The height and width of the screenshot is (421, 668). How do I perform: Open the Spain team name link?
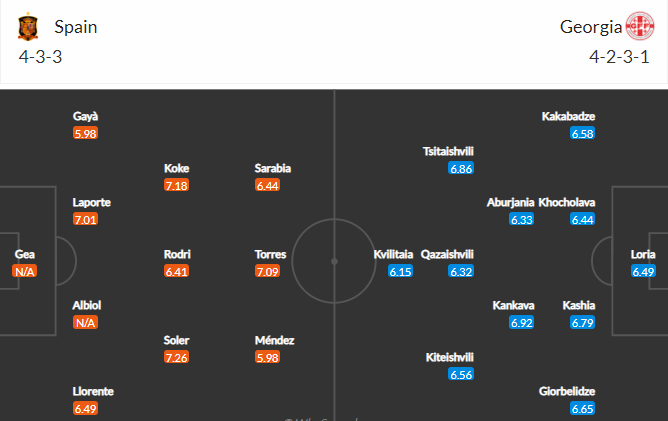click(x=76, y=27)
